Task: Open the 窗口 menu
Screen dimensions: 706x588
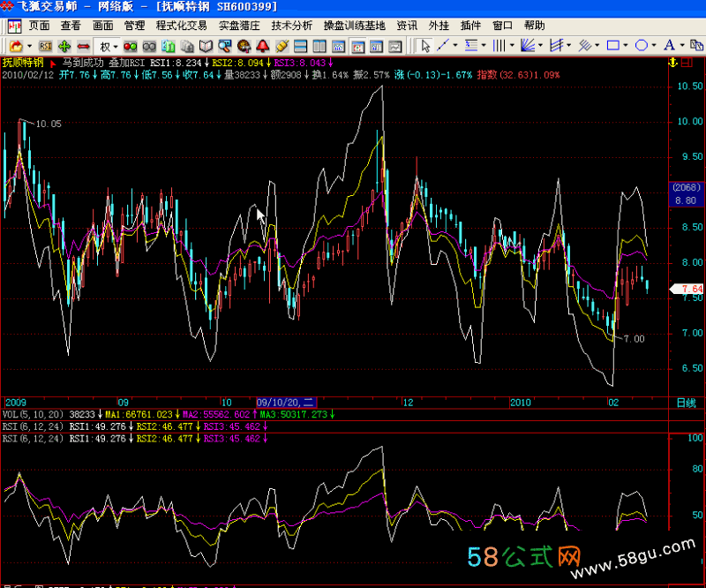Action: pyautogui.click(x=502, y=26)
